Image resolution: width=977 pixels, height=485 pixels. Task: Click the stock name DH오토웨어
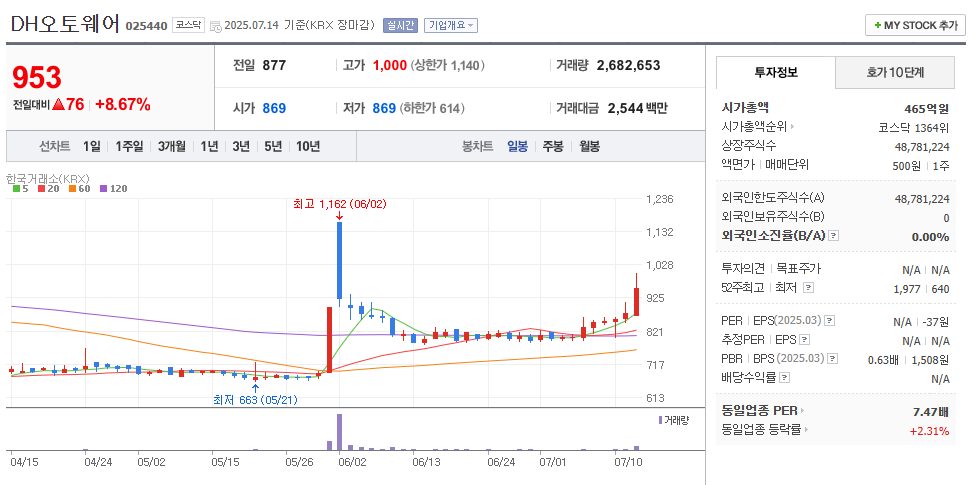[x=65, y=24]
